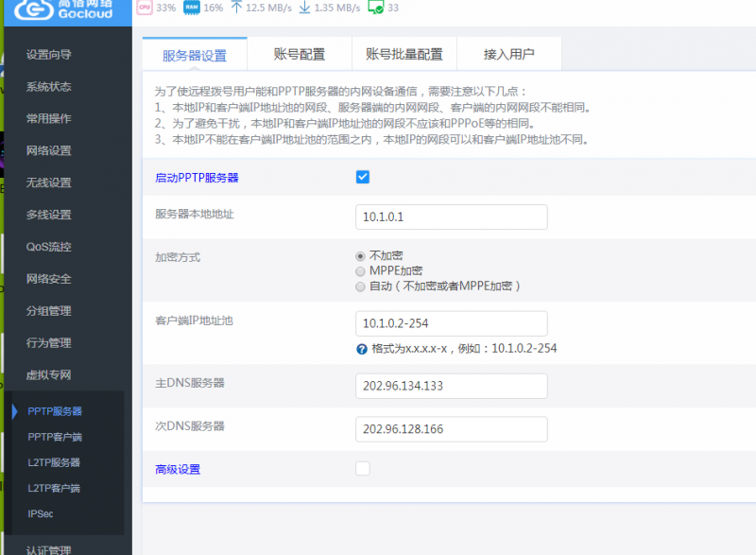This screenshot has height=555, width=756.
Task: Click the upload speed arrow icon
Action: (236, 7)
